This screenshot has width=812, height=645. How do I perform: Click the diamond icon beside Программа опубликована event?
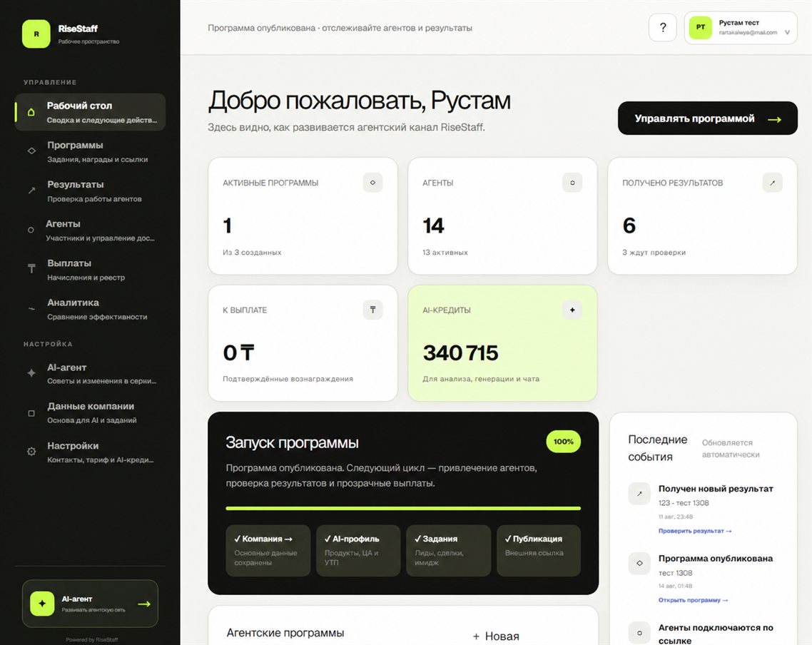(639, 563)
